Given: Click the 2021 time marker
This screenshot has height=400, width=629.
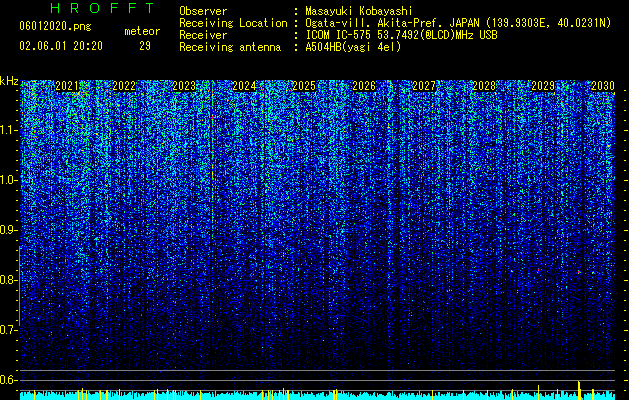Looking at the screenshot, I should pos(67,86).
